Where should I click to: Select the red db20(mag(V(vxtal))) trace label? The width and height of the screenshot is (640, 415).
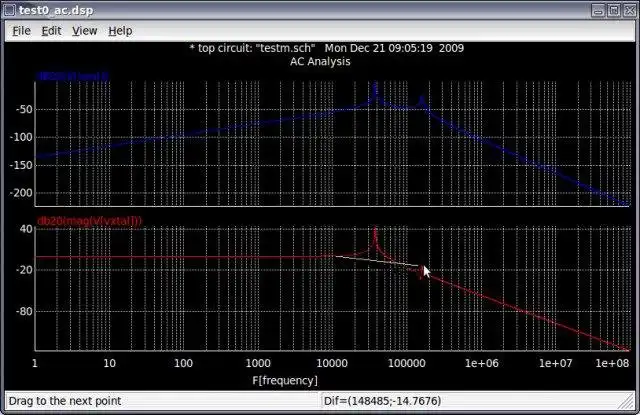[x=89, y=221]
